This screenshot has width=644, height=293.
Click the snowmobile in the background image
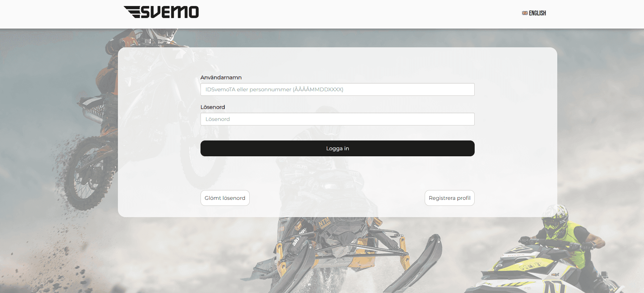(338, 244)
